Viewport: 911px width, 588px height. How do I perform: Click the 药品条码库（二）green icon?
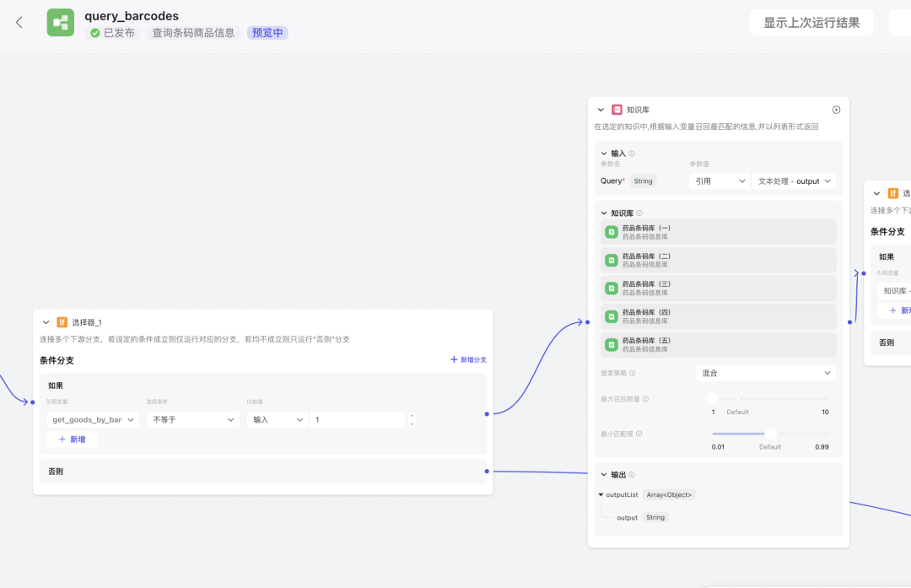coord(612,261)
